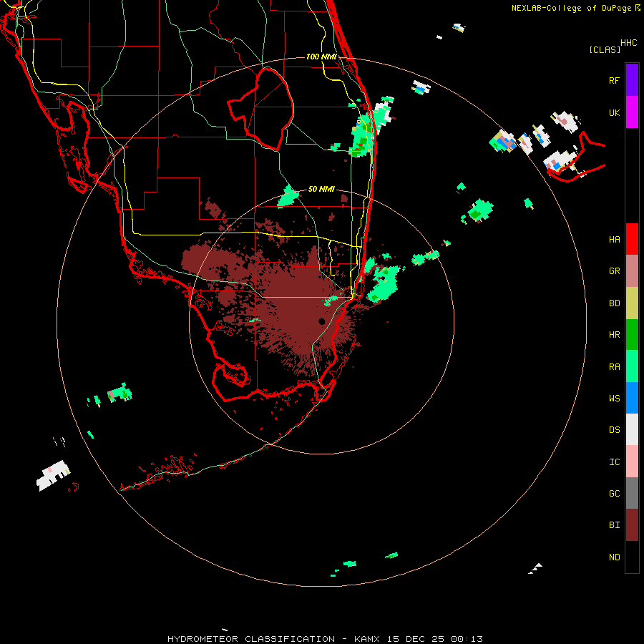This screenshot has width=644, height=644.
Task: Click the 'GR' legend label
Action: [x=614, y=271]
